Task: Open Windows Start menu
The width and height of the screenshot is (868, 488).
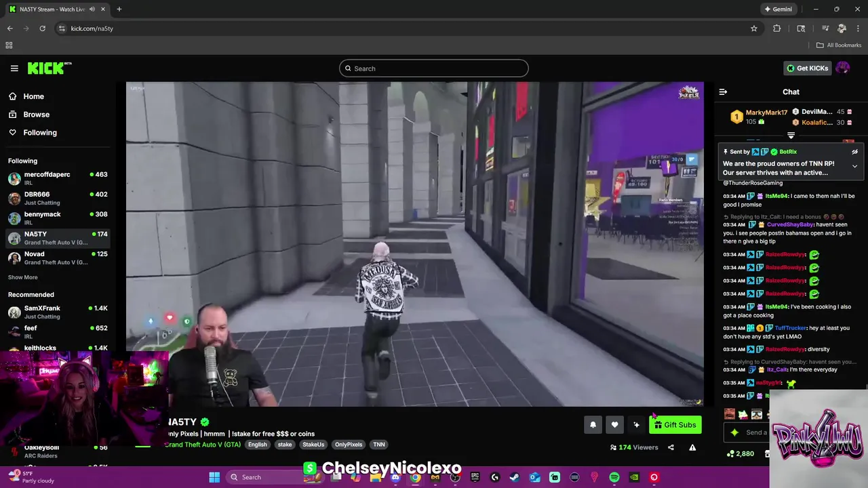Action: [x=214, y=477]
